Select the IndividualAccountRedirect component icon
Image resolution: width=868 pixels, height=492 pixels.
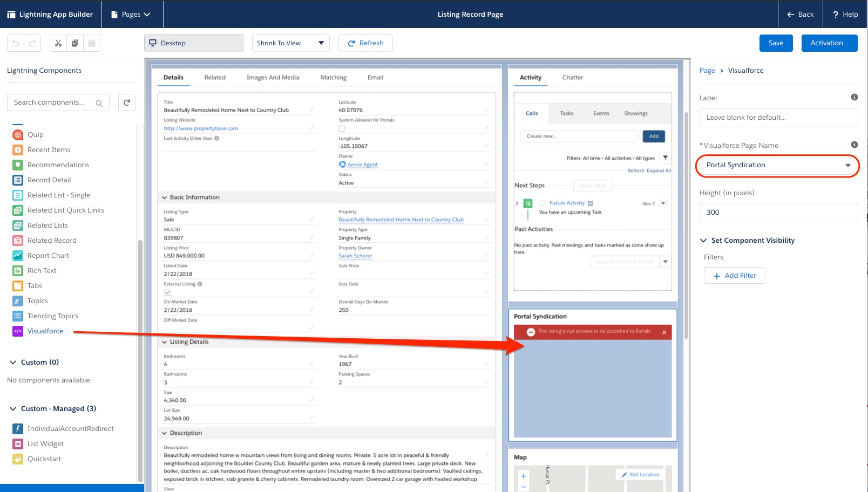18,429
